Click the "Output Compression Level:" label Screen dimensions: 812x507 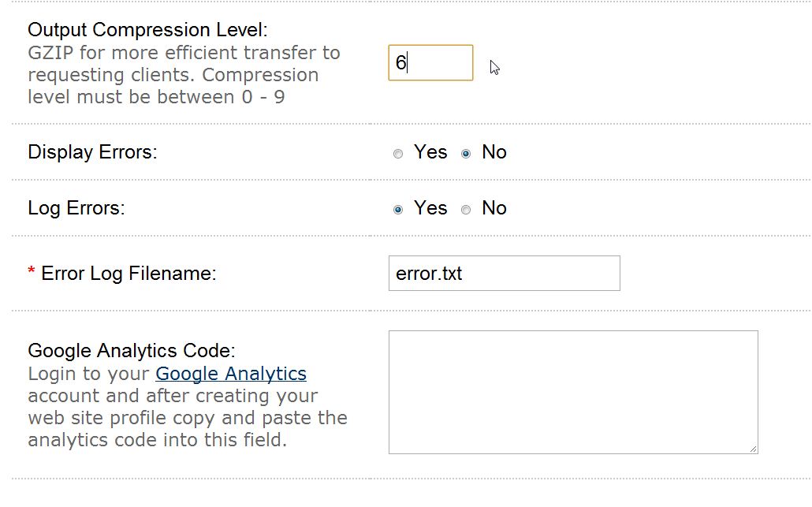pos(147,30)
